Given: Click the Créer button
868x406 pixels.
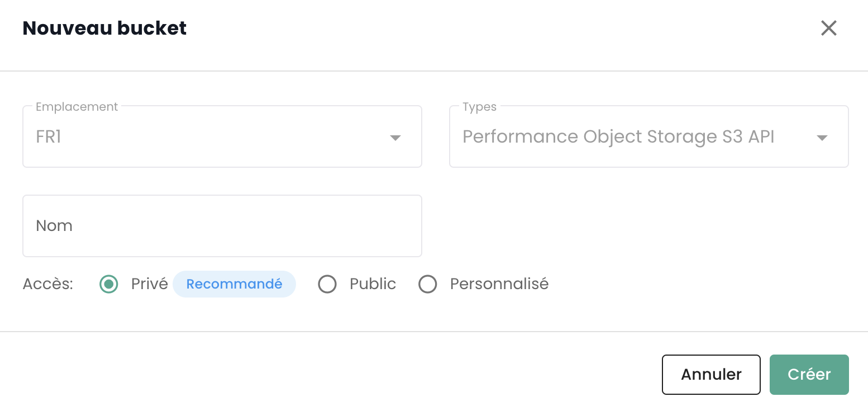Looking at the screenshot, I should point(809,375).
